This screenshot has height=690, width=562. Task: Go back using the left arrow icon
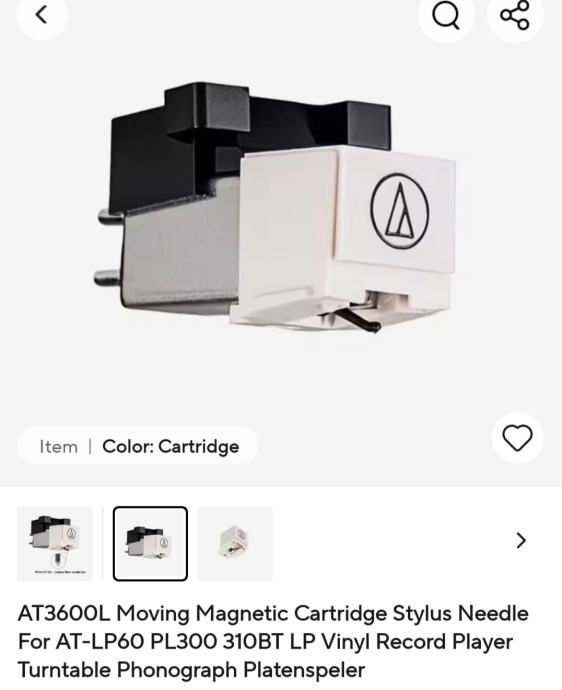42,15
